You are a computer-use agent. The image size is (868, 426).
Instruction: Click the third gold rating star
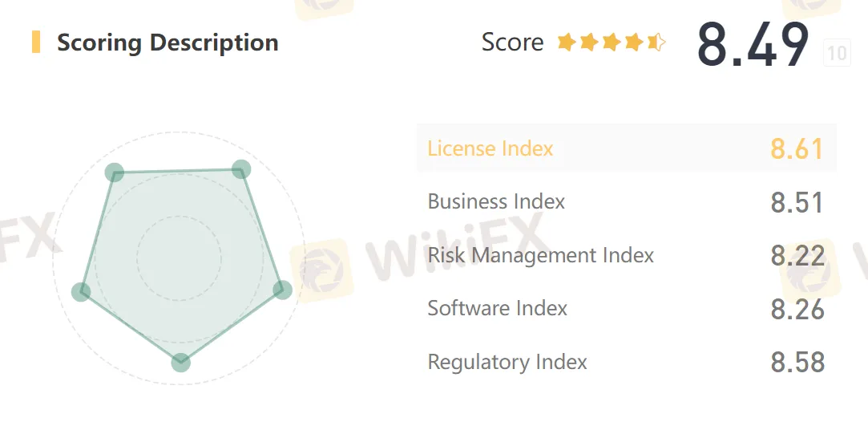pyautogui.click(x=612, y=42)
